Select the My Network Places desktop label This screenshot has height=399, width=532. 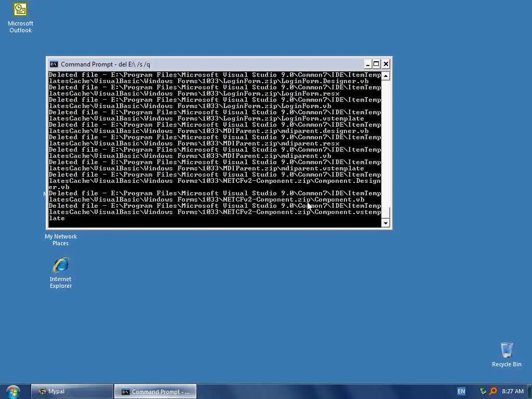pos(61,240)
